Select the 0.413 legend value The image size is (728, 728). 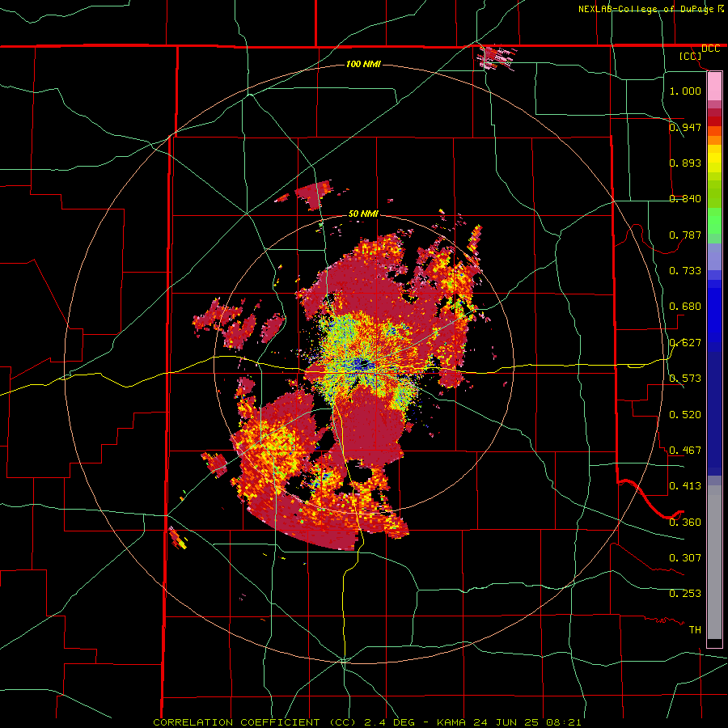pos(685,485)
